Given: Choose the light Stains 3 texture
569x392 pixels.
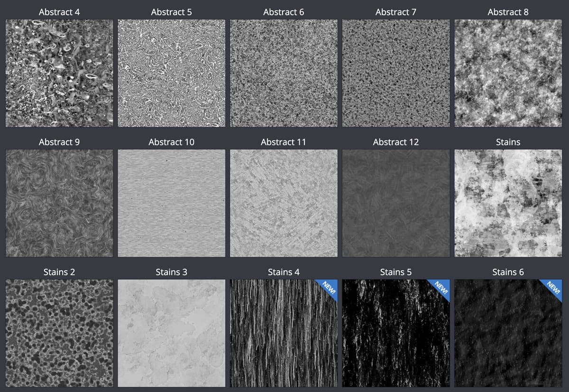Looking at the screenshot, I should [171, 333].
